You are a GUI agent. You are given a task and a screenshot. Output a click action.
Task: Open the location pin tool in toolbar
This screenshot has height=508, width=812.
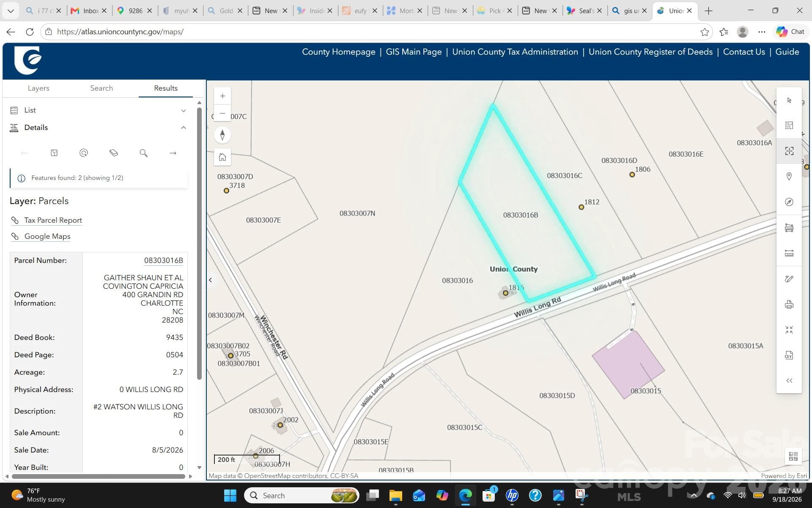click(789, 177)
